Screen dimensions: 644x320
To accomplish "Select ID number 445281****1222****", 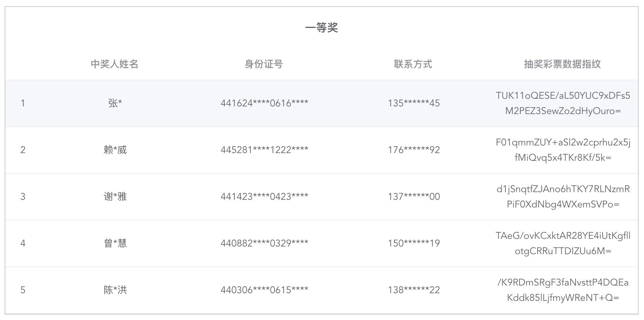I will tap(264, 150).
